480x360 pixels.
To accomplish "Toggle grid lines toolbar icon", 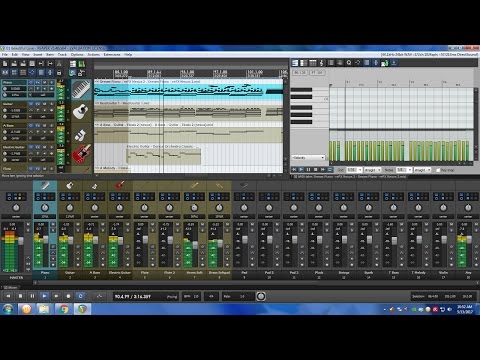I will [x=41, y=72].
